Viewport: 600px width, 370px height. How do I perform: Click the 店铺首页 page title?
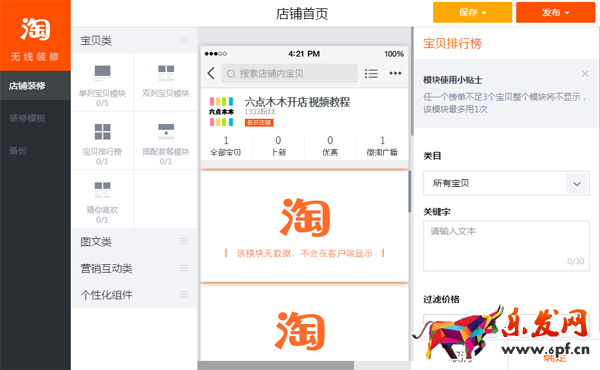(302, 14)
